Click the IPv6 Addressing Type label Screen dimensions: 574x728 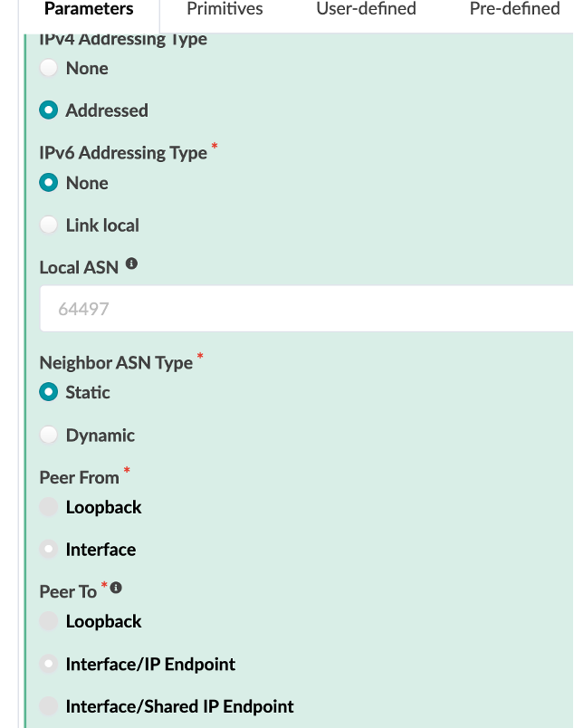tap(123, 153)
